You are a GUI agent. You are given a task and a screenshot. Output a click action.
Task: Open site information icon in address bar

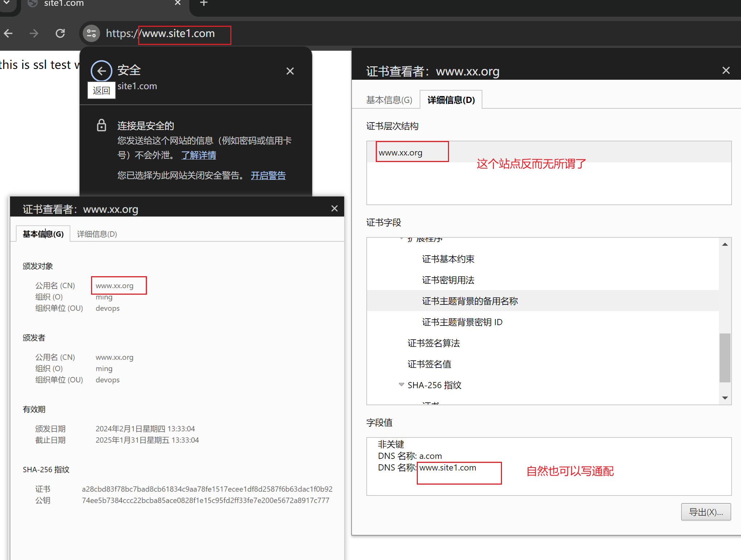91,34
